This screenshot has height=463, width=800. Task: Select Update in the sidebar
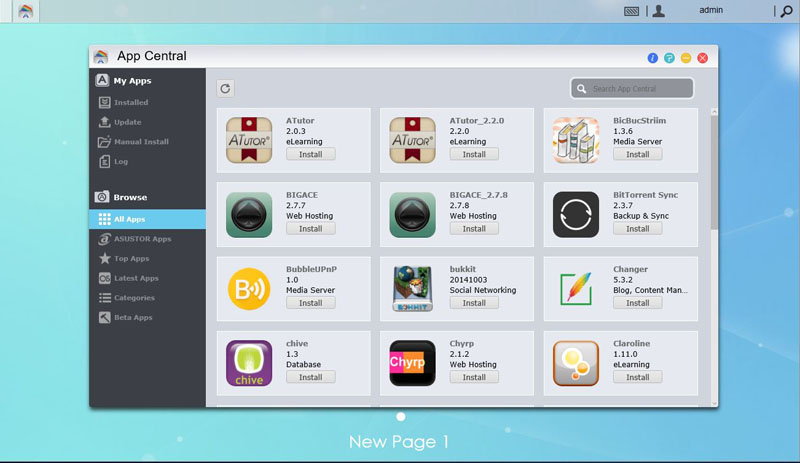coord(147,122)
